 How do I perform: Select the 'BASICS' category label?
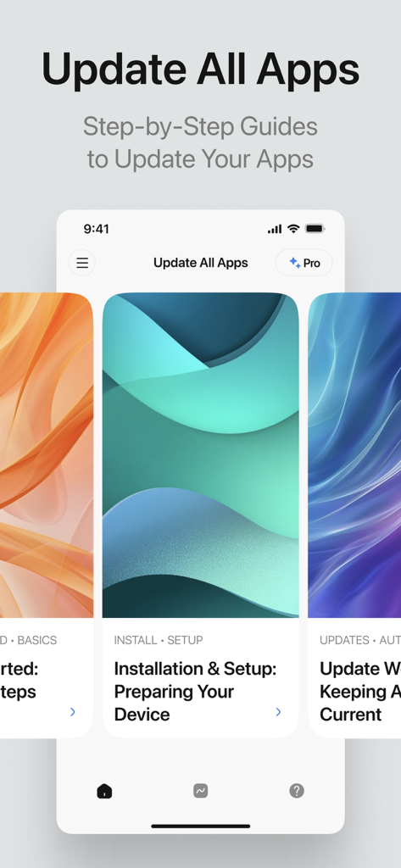[x=37, y=640]
